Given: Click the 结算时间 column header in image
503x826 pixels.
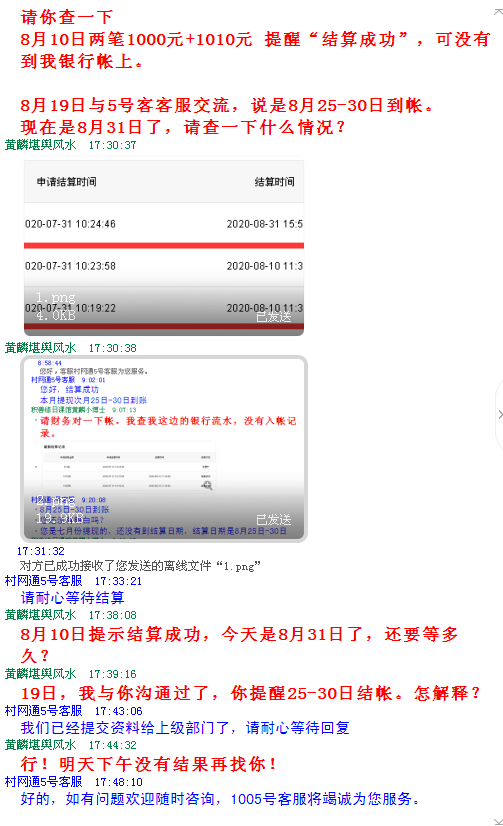Looking at the screenshot, I should [274, 182].
